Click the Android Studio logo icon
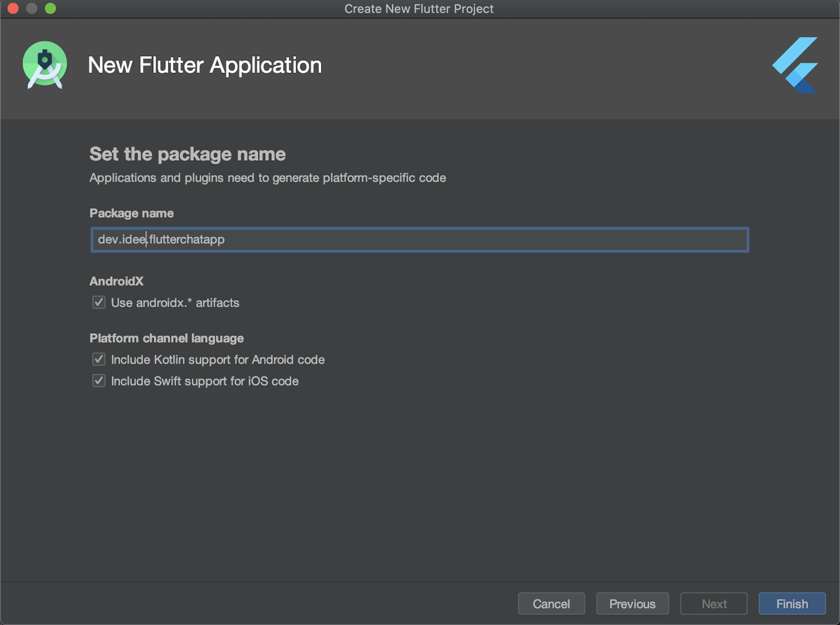 click(45, 65)
